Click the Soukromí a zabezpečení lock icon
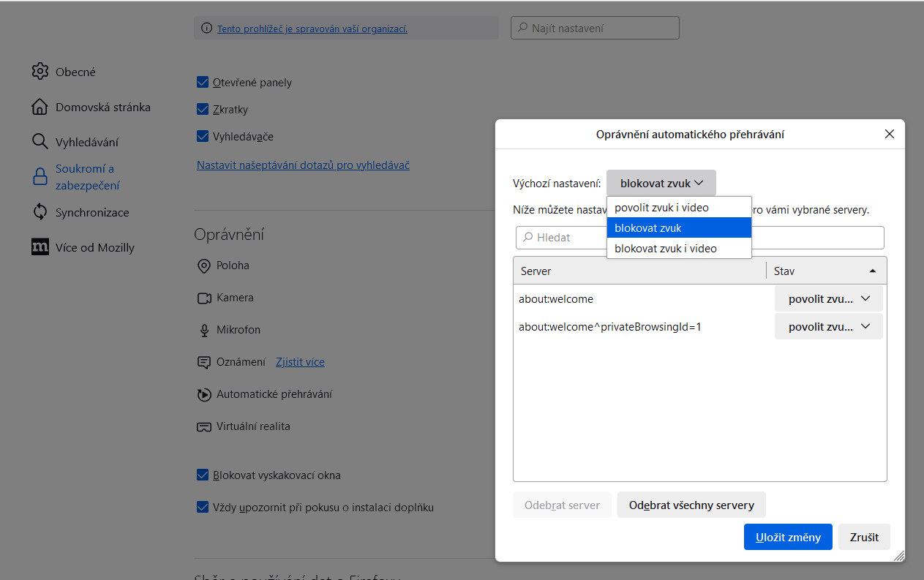Viewport: 924px width, 580px height. pos(40,177)
